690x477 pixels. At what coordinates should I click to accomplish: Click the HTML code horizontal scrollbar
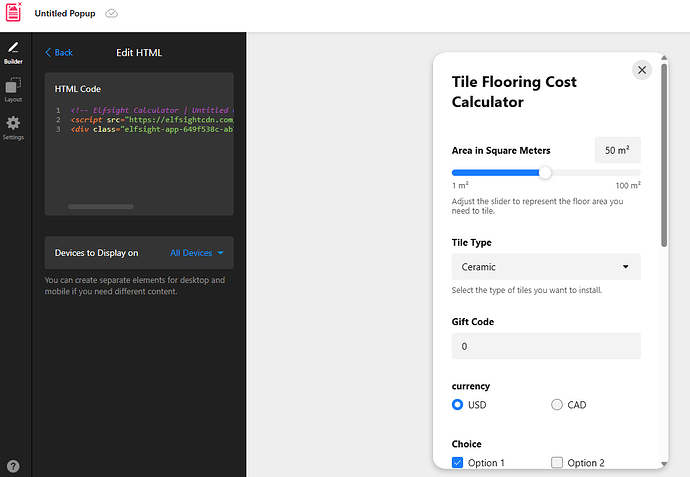(x=100, y=207)
